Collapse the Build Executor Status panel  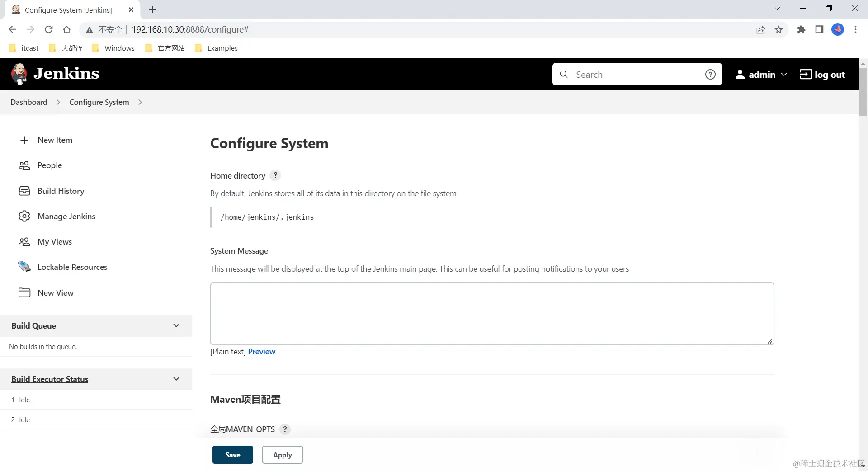pyautogui.click(x=176, y=379)
